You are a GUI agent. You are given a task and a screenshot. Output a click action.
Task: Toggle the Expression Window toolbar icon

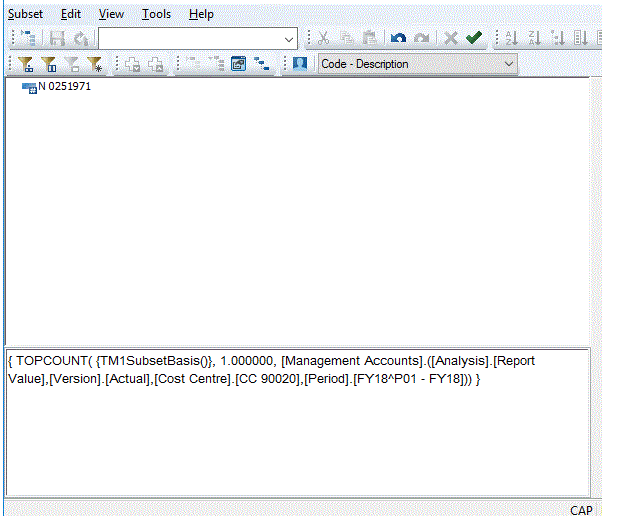coord(238,64)
